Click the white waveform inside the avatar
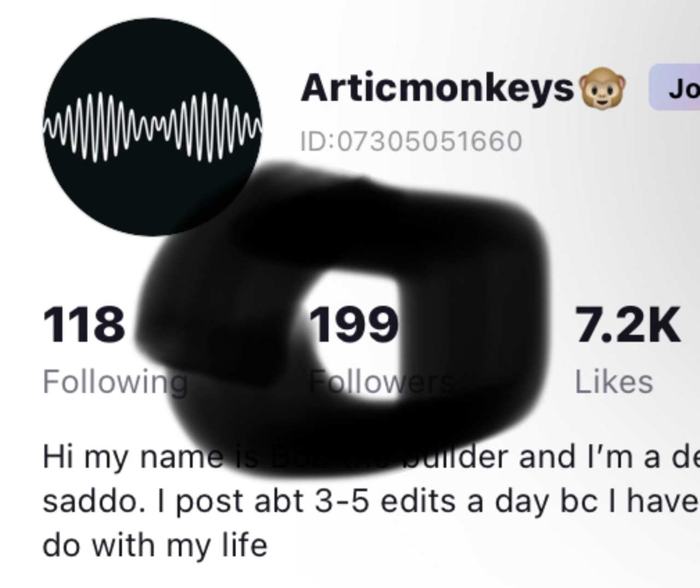The image size is (700, 588). click(x=152, y=127)
